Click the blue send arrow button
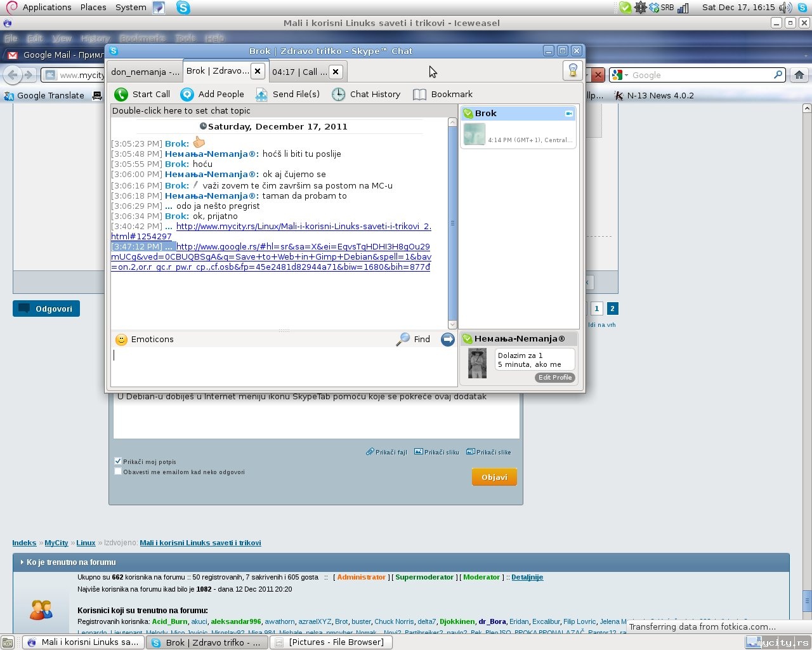This screenshot has width=812, height=650. (x=448, y=340)
